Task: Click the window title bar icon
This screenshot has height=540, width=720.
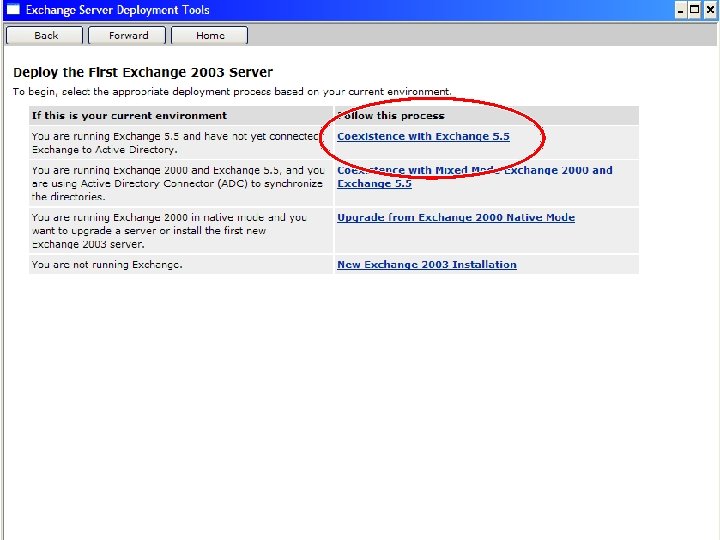Action: click(13, 9)
